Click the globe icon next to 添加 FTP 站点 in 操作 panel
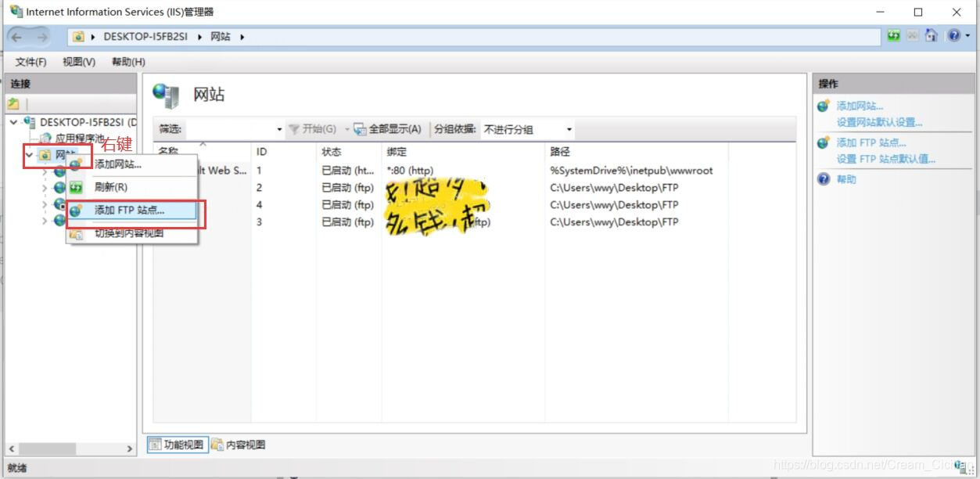The height and width of the screenshot is (479, 980). (x=824, y=143)
